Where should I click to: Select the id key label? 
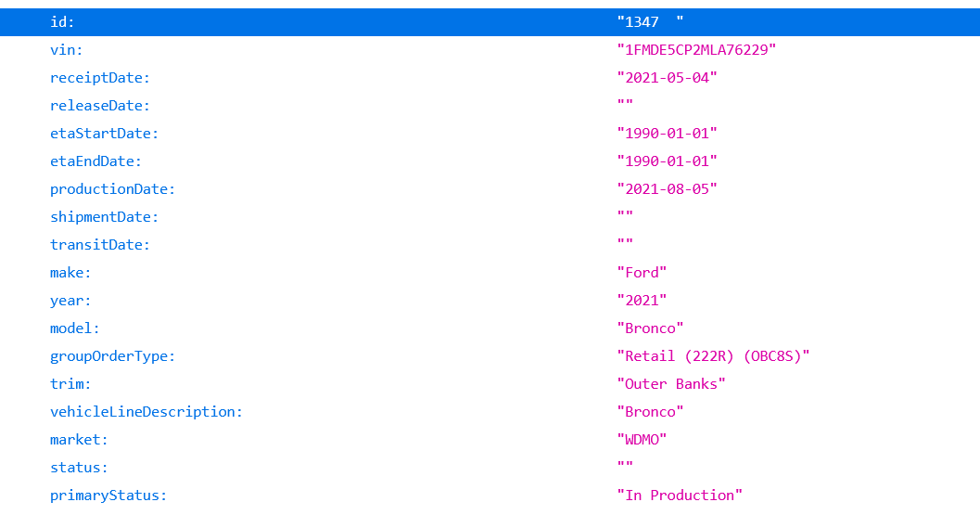point(62,22)
